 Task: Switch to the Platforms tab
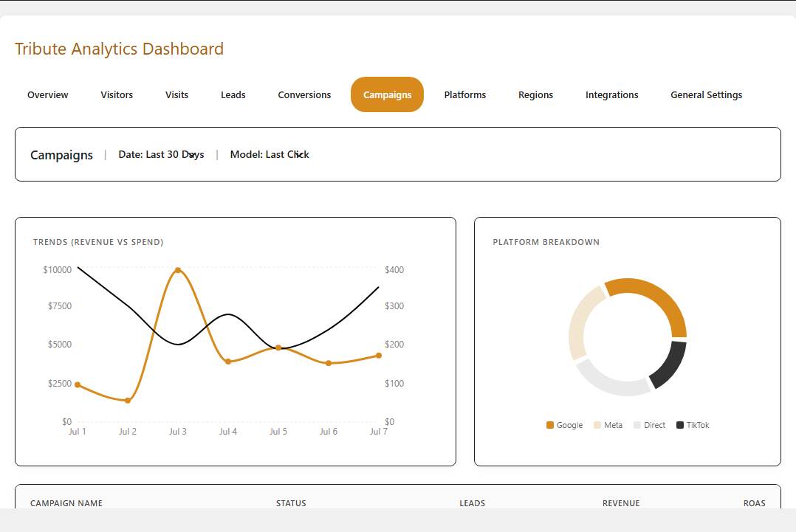465,95
